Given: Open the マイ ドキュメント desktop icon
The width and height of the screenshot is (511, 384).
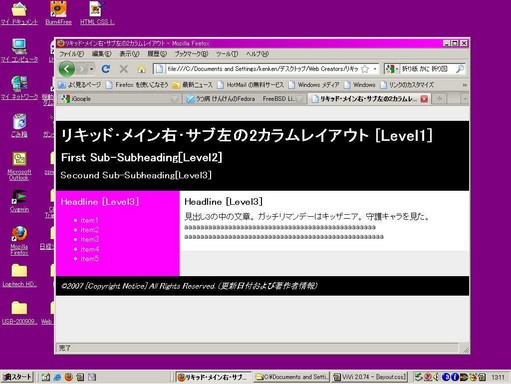Looking at the screenshot, I should point(19,13).
